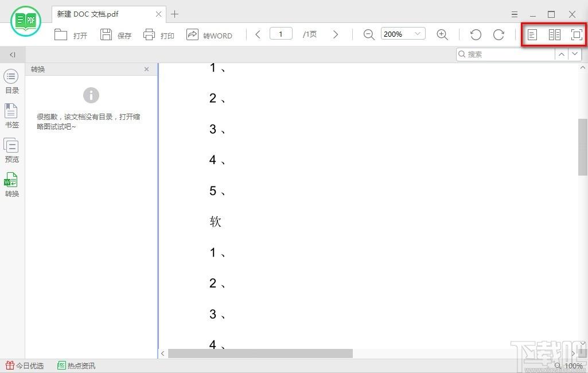Image resolution: width=588 pixels, height=373 pixels.
Task: Open the 200% zoom dropdown
Action: point(403,34)
